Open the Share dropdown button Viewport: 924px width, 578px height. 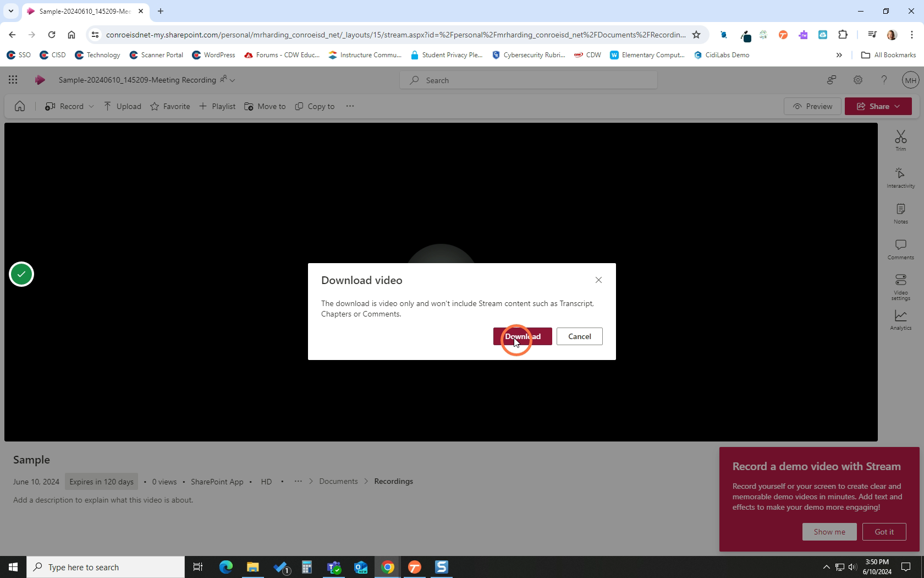click(x=878, y=106)
